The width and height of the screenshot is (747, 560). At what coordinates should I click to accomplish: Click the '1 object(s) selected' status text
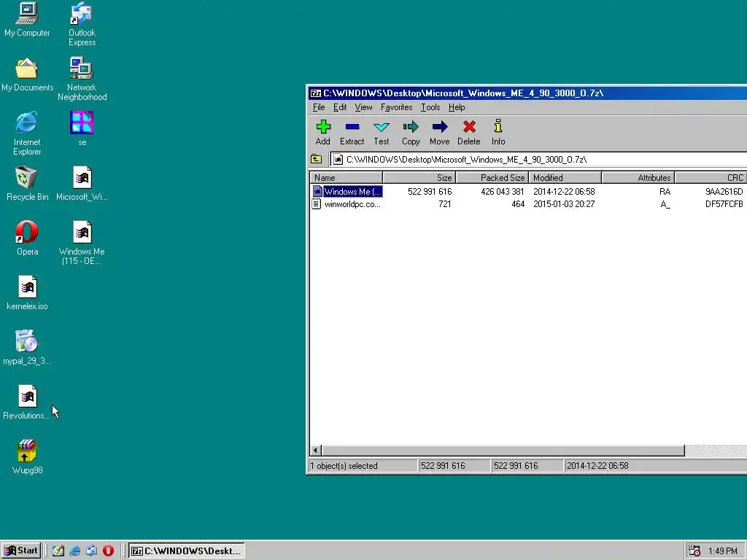pos(344,466)
